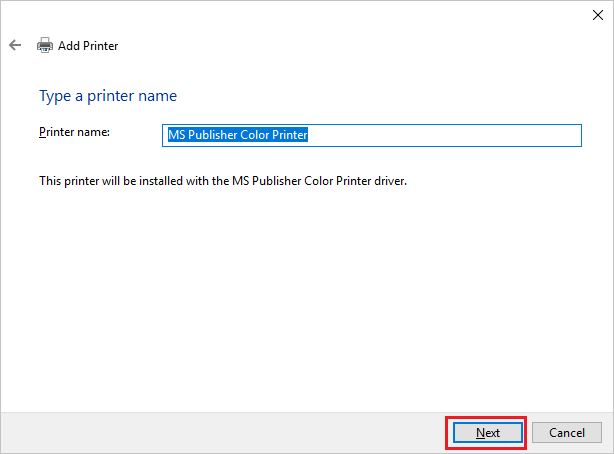This screenshot has width=614, height=454.
Task: Click the Next button
Action: 488,432
